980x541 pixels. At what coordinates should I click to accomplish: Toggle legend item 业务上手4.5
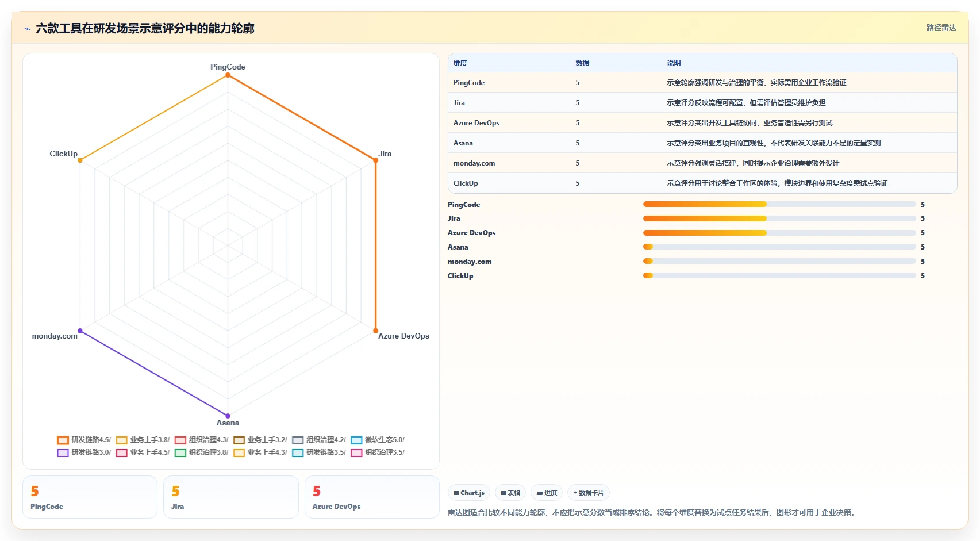click(143, 452)
